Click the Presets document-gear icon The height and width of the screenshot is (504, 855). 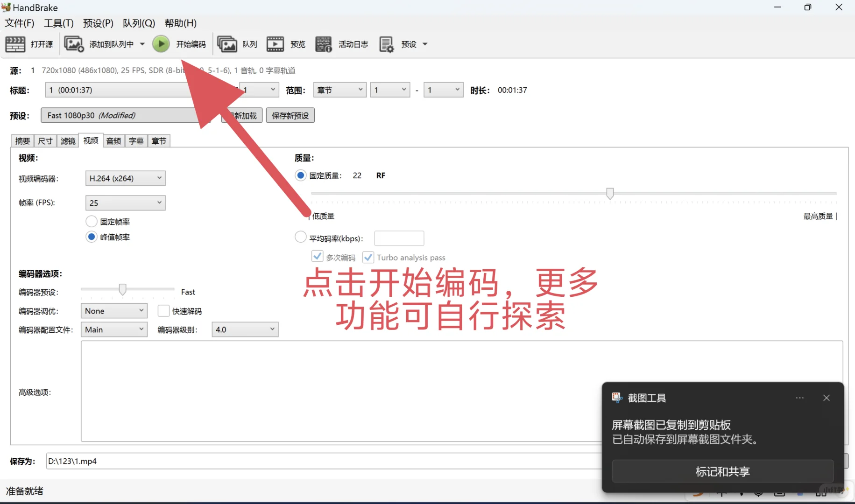click(387, 44)
